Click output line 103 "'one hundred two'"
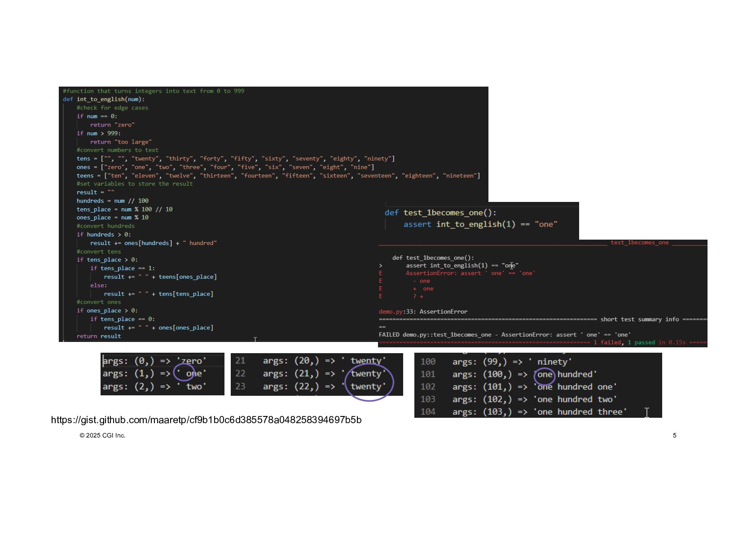The height and width of the screenshot is (534, 756). (519, 399)
